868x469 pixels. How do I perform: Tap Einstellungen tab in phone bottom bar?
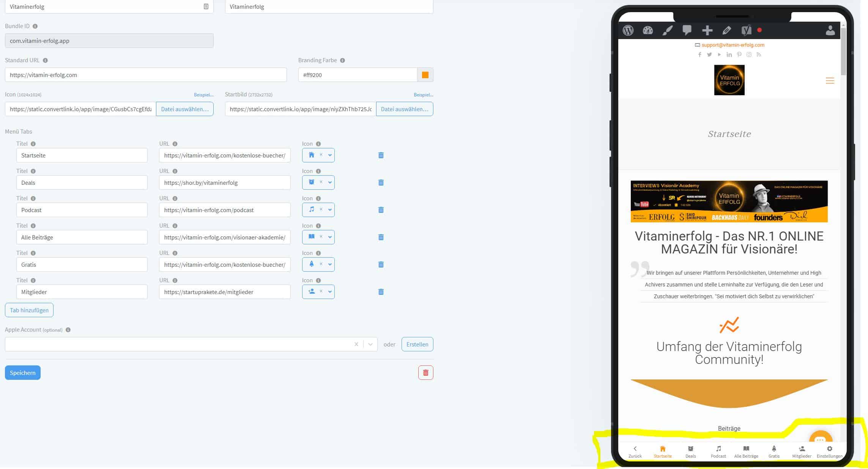(x=829, y=452)
